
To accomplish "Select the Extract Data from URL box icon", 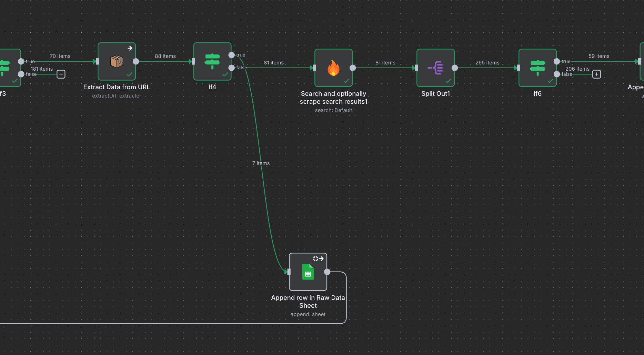I will [x=117, y=61].
